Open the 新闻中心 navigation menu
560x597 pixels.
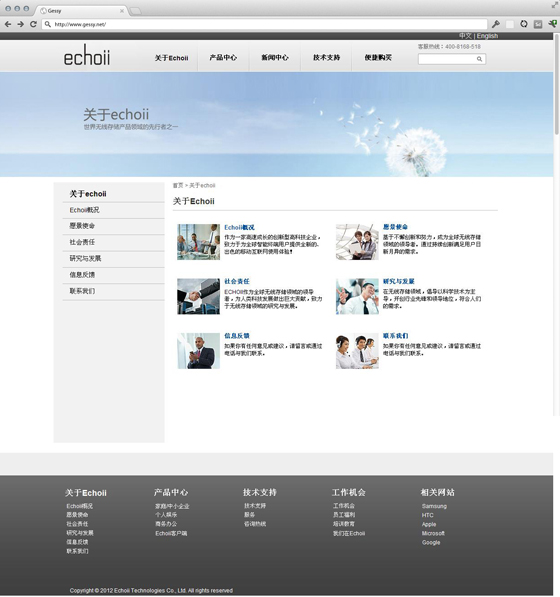[274, 57]
